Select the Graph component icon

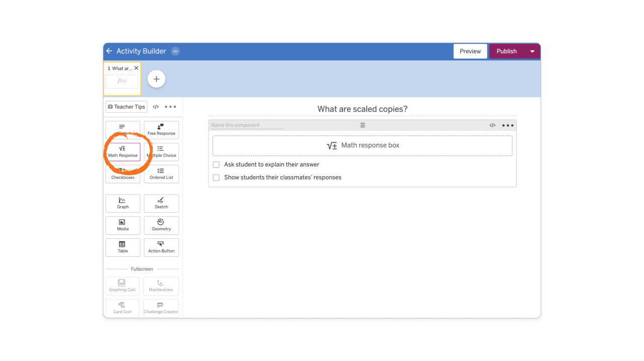[x=122, y=203]
